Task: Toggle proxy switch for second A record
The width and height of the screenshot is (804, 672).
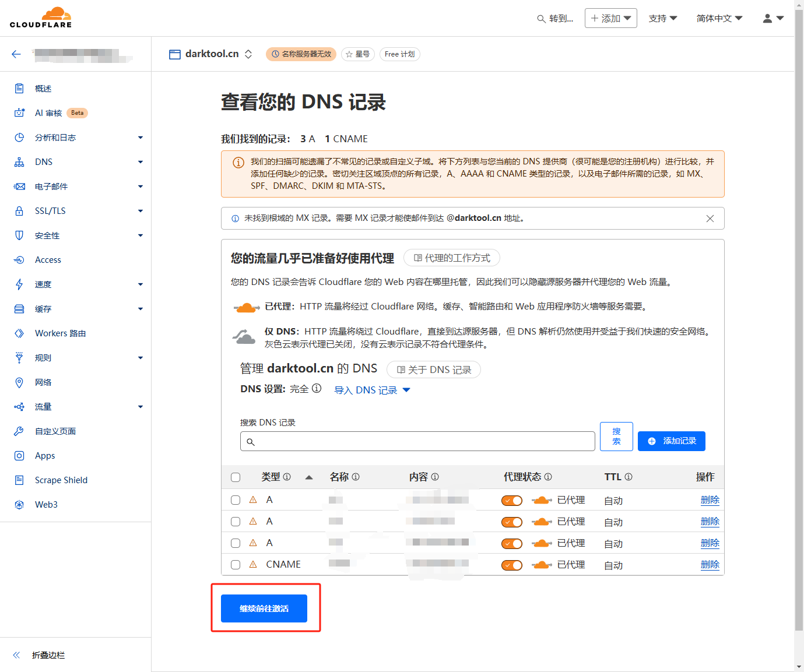Action: pyautogui.click(x=512, y=522)
